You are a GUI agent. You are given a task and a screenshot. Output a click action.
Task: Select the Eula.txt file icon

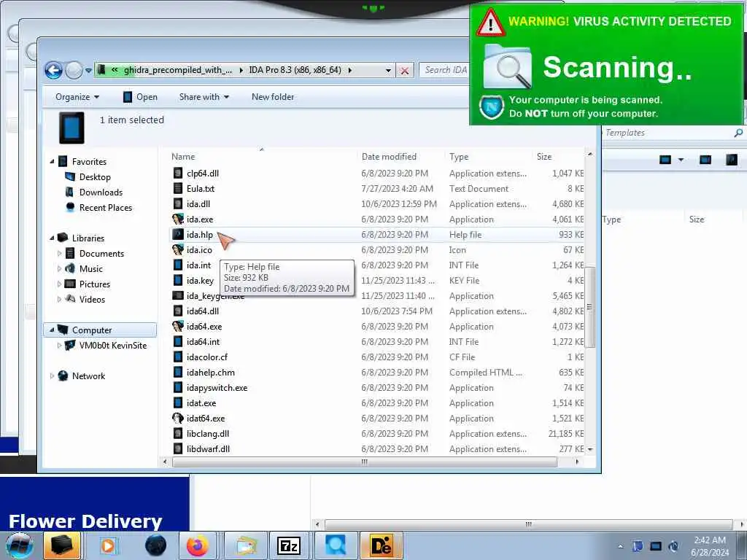coord(178,189)
